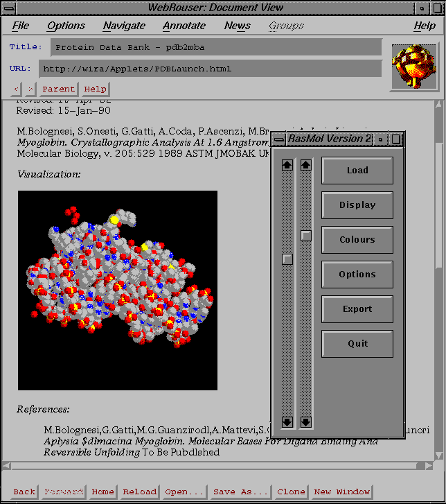Click the URL text field

(x=211, y=69)
